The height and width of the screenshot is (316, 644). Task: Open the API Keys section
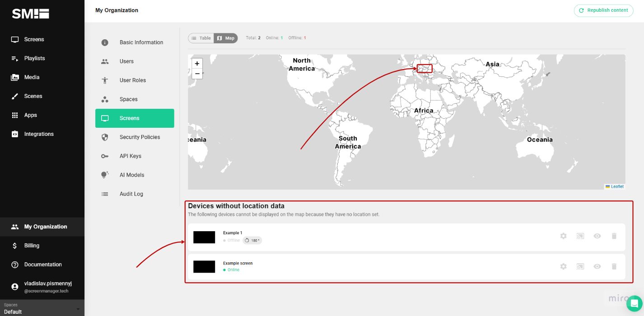coord(135,156)
